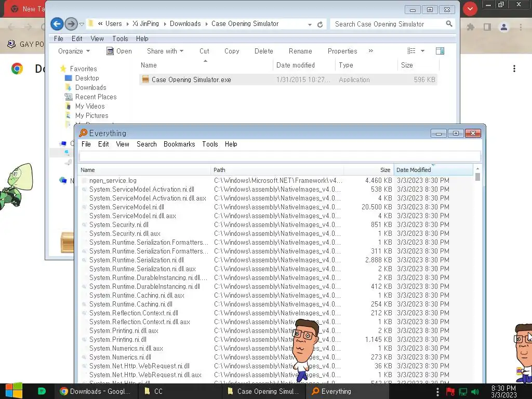This screenshot has width=532, height=399.
Task: Select Favorites in navigation pane
Action: (x=83, y=69)
